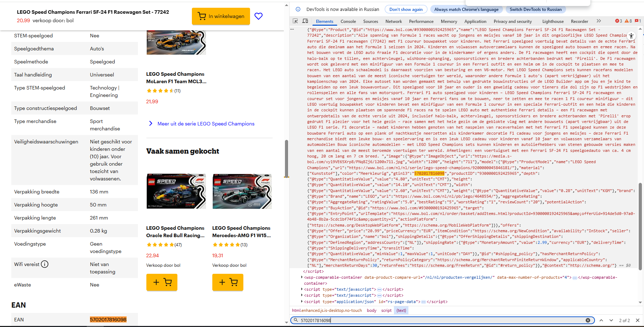Show more DevTools tabs with the chevron
This screenshot has width=644, height=327.
[x=599, y=21]
